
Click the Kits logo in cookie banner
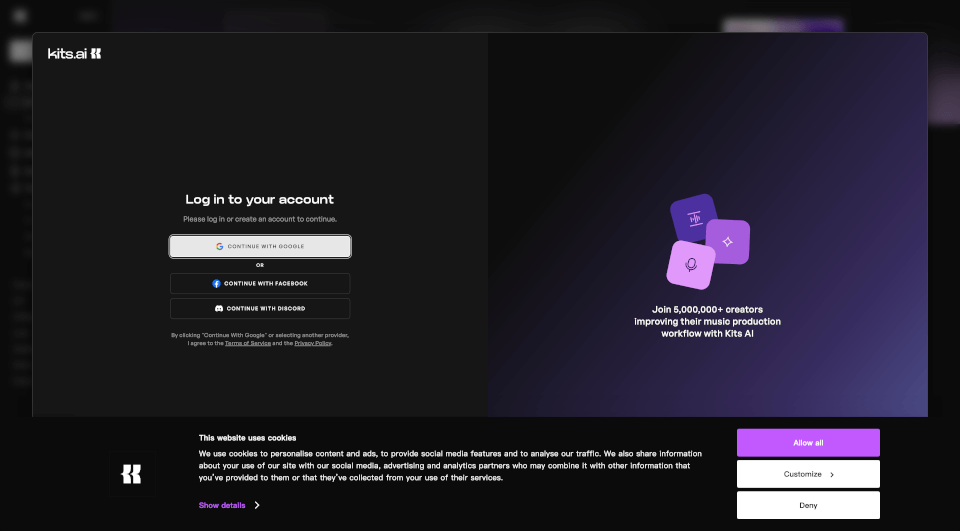pyautogui.click(x=132, y=474)
